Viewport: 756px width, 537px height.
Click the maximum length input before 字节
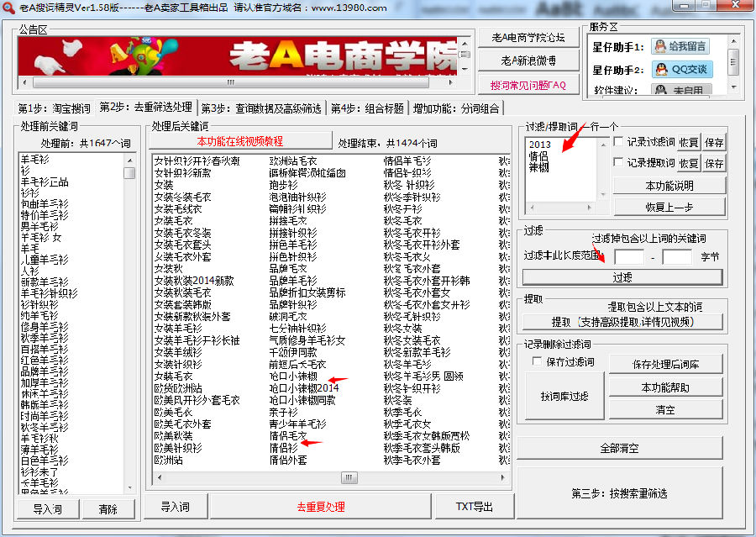point(677,256)
